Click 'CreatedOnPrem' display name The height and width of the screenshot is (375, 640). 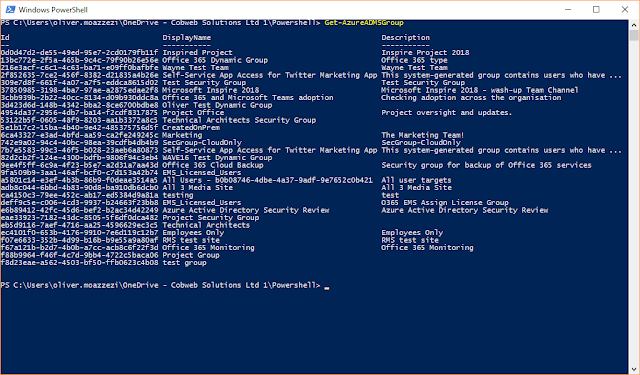(191, 128)
